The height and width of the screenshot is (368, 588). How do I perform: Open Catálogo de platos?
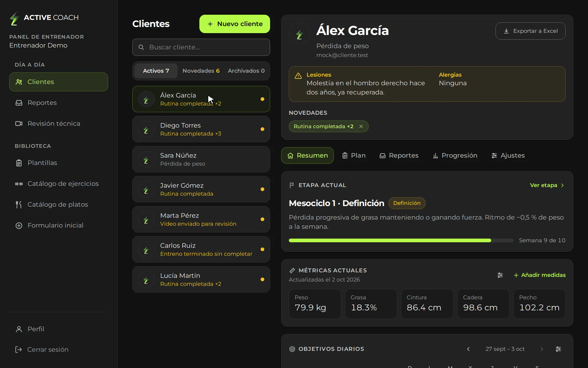pos(58,205)
